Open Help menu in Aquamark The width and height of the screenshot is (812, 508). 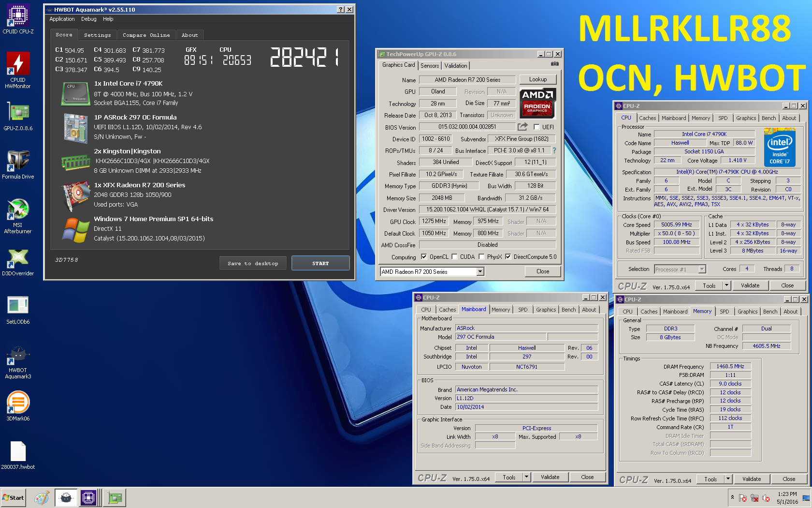[x=108, y=19]
